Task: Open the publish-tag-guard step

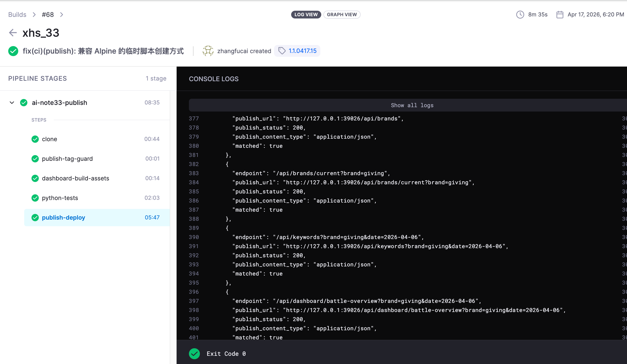Action: click(x=67, y=159)
